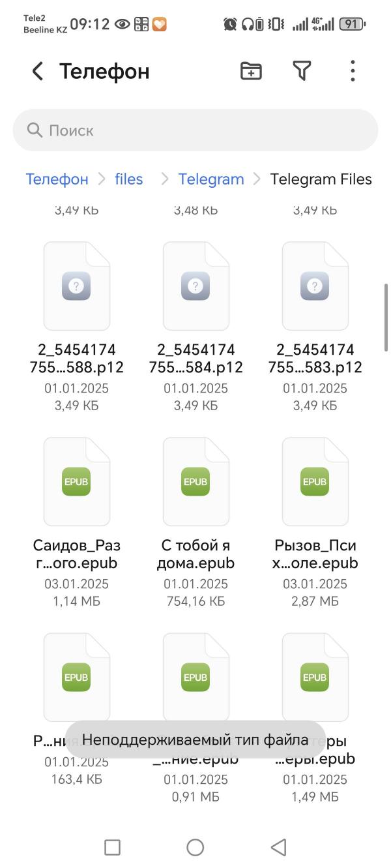Image resolution: width=391 pixels, height=868 pixels.
Task: Create a new folder with the folder-plus icon
Action: pyautogui.click(x=251, y=71)
